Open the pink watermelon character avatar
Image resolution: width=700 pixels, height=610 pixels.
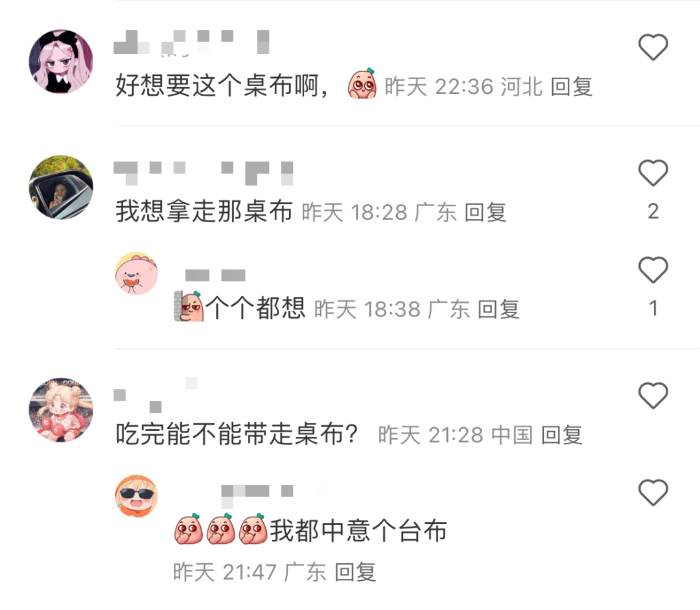pyautogui.click(x=137, y=274)
